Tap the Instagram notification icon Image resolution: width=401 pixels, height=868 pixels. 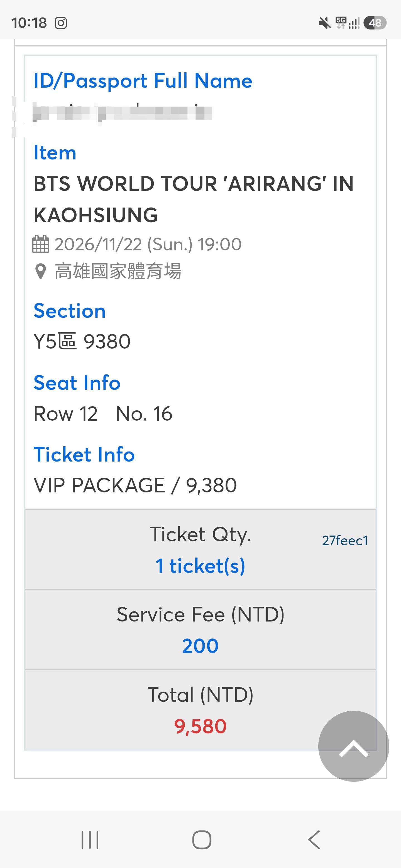click(61, 23)
